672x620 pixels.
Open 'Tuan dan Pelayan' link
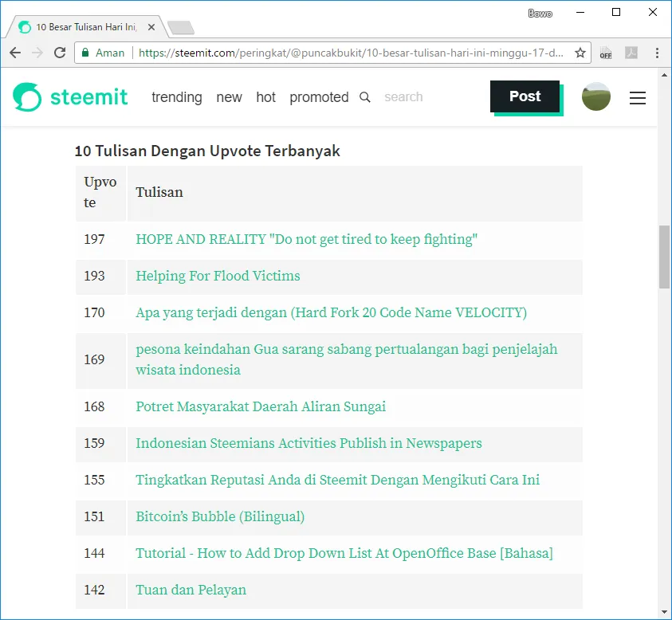tap(191, 590)
